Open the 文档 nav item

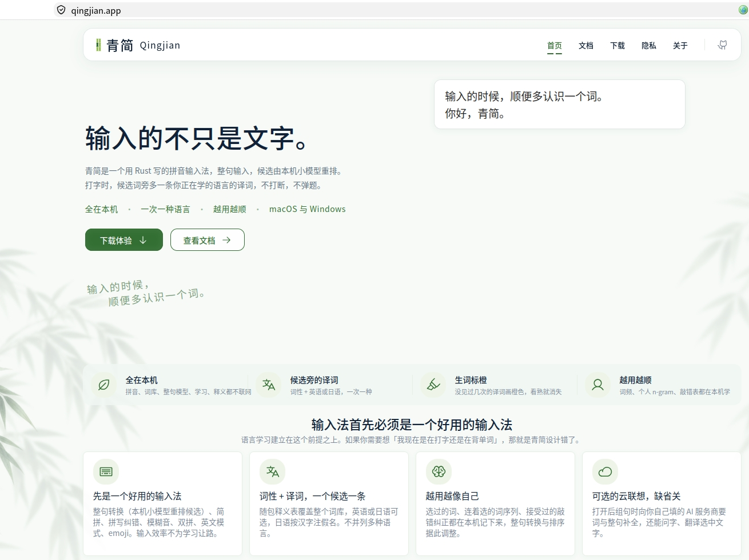pos(586,46)
